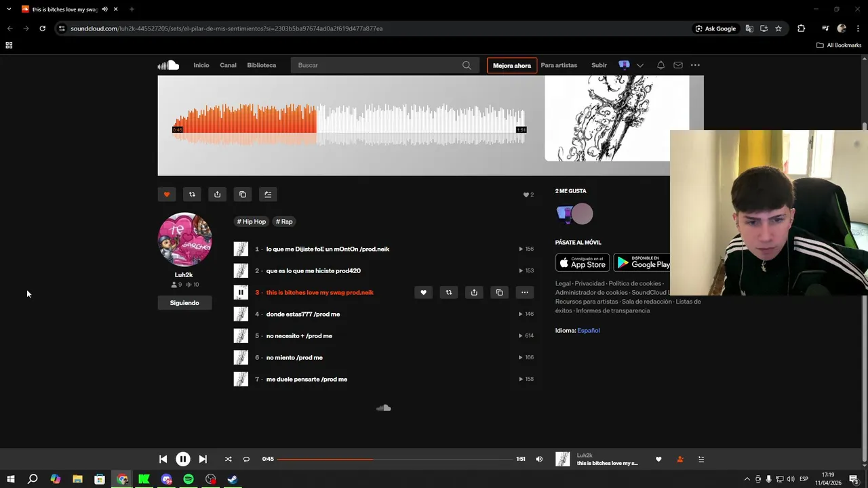Open All Bookmarks folder
This screenshot has height=488, width=868.
pyautogui.click(x=839, y=45)
